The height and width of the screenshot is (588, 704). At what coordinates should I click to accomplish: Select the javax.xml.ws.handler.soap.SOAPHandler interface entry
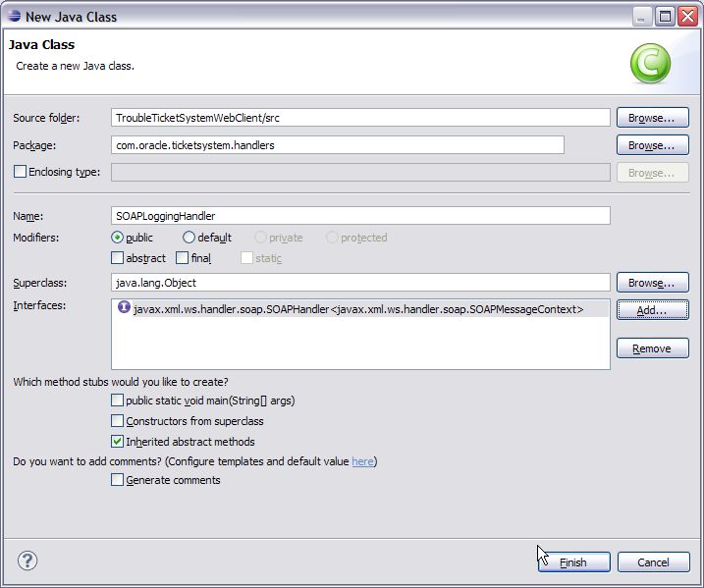(360, 309)
